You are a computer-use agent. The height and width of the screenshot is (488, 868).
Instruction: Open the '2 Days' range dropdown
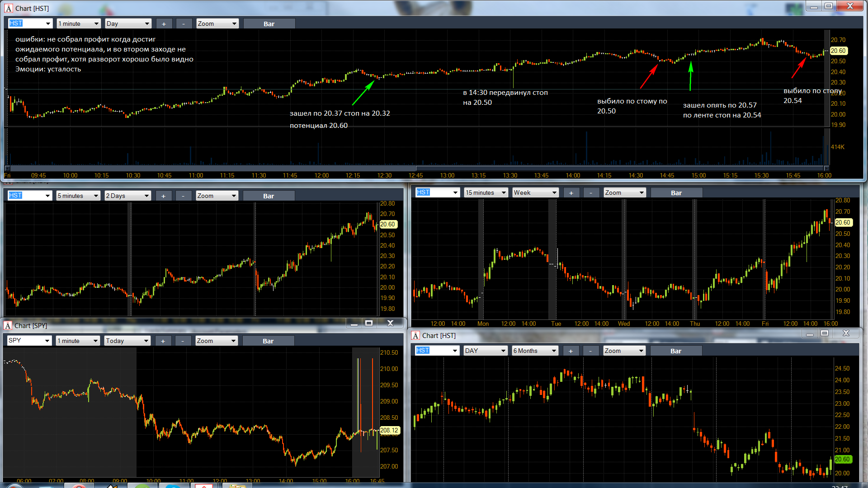click(x=127, y=196)
